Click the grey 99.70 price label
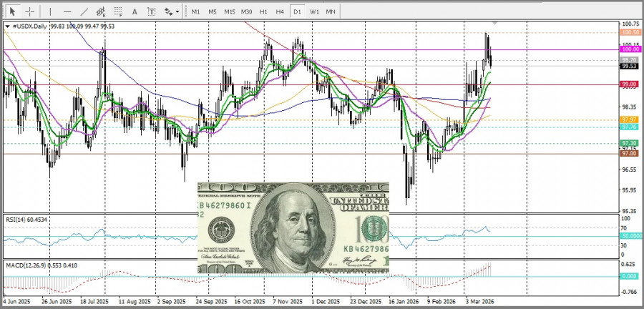The image size is (644, 309). click(x=630, y=60)
